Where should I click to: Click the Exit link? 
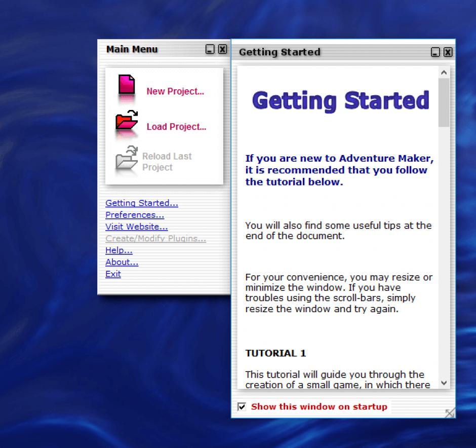coord(113,274)
